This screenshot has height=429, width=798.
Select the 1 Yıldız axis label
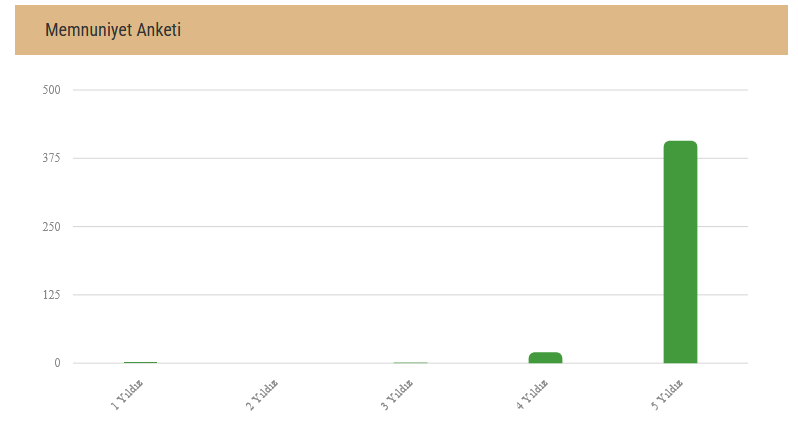coord(127,395)
